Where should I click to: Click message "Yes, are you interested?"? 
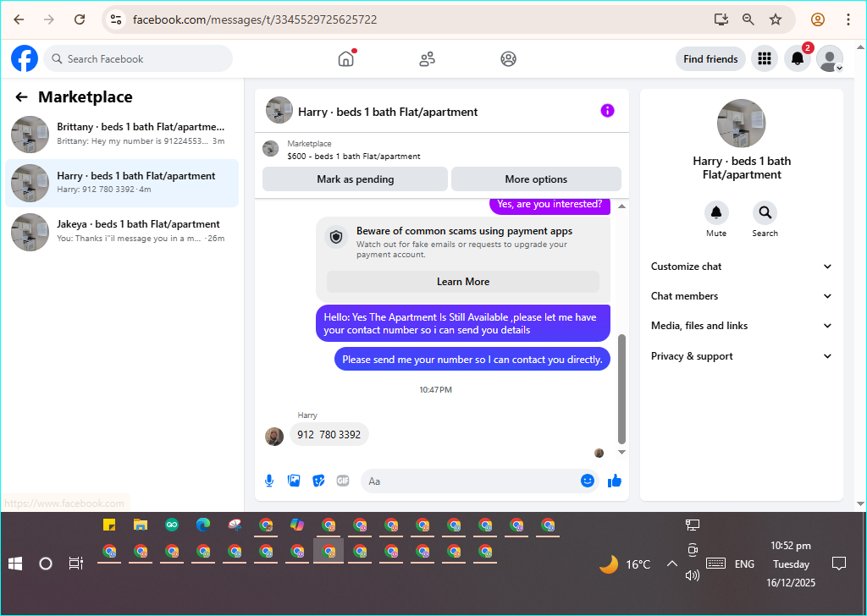click(x=549, y=205)
